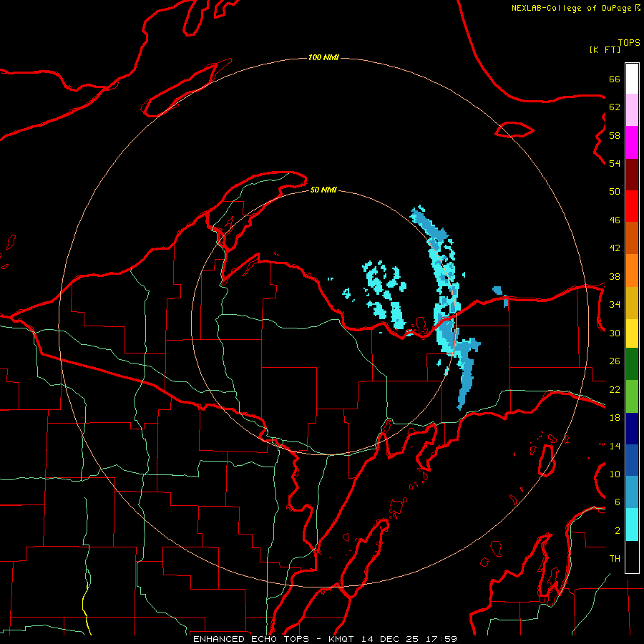Click the "2" scale value
This screenshot has height=644, width=644.
pyautogui.click(x=618, y=531)
